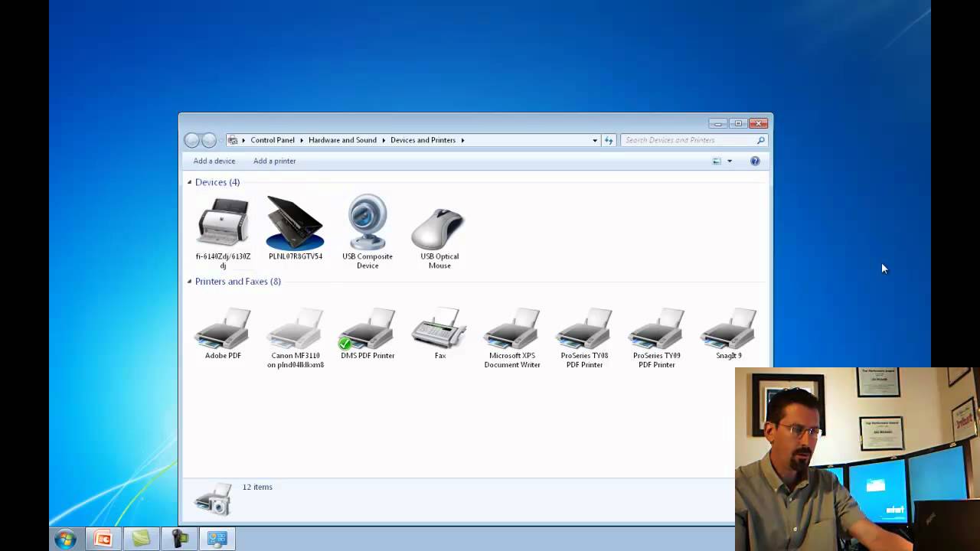Click the refresh button beside address bar
The image size is (980, 551).
pos(609,140)
